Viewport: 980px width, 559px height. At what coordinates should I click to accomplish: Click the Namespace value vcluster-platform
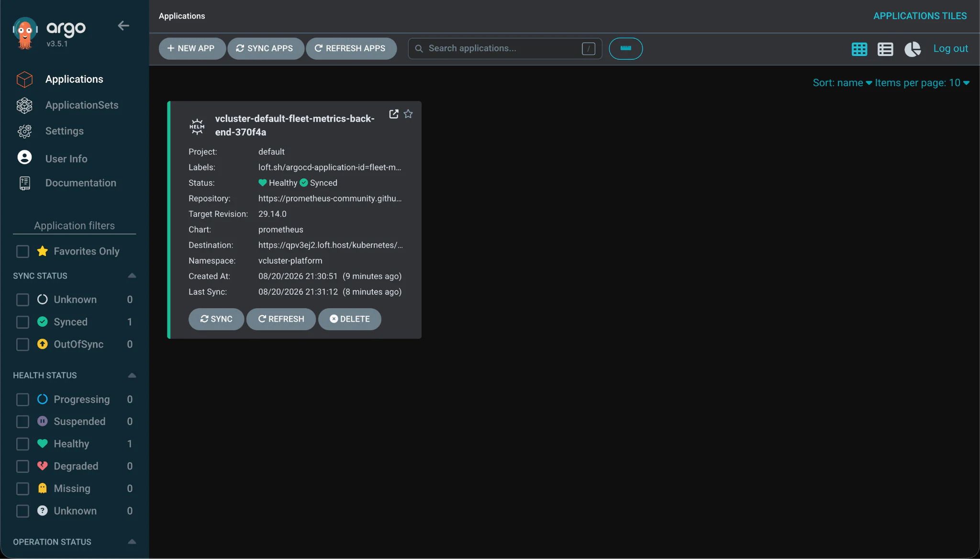tap(290, 261)
